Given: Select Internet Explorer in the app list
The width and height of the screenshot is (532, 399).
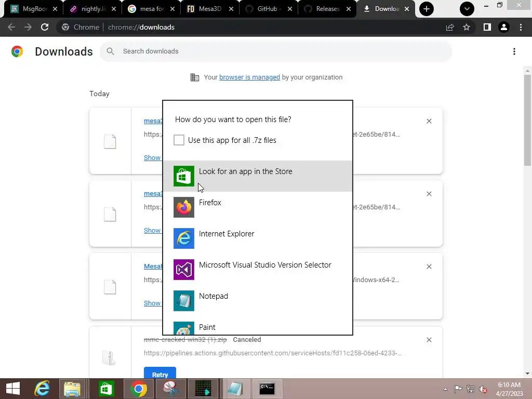Looking at the screenshot, I should click(258, 238).
